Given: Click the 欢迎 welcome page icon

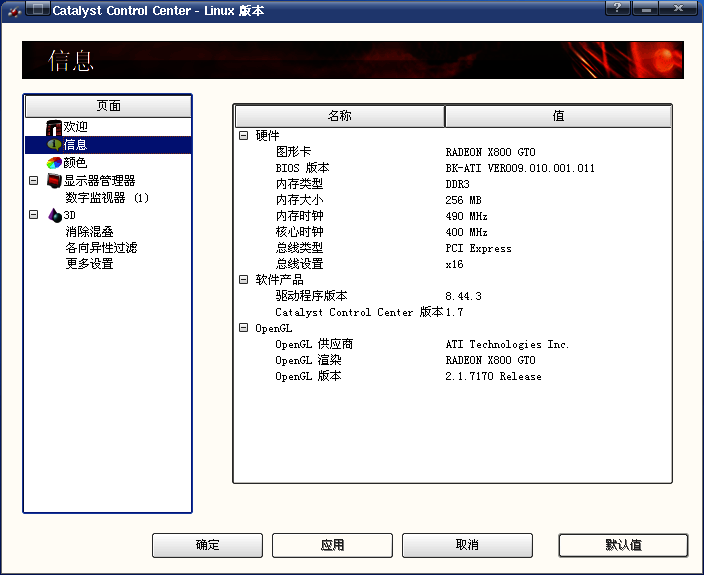Looking at the screenshot, I should tap(54, 128).
